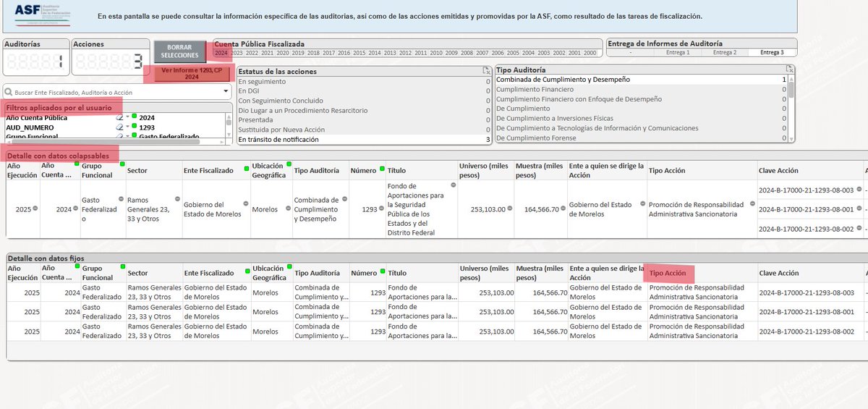Choose Entrega 2 report delivery
This screenshot has height=409, width=868.
(725, 52)
